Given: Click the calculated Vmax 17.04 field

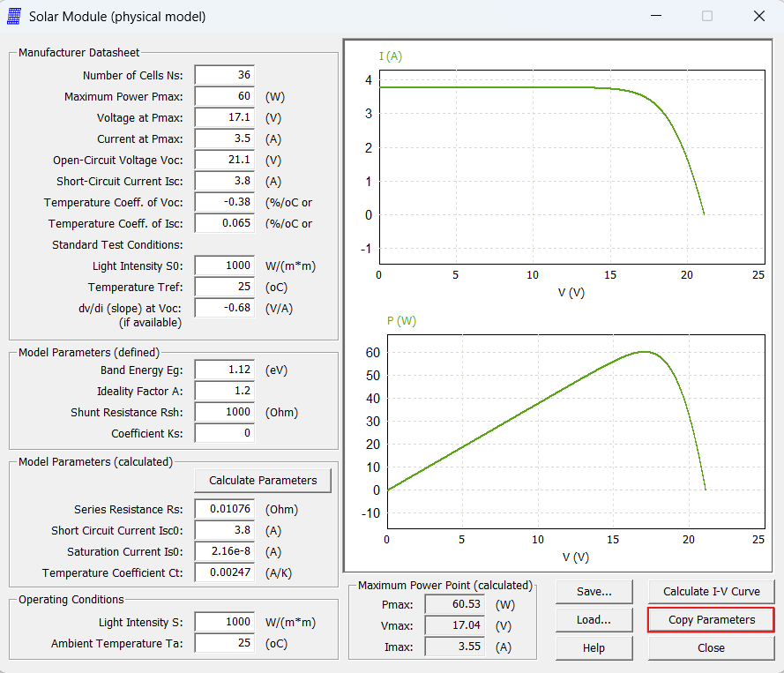Looking at the screenshot, I should click(x=455, y=625).
